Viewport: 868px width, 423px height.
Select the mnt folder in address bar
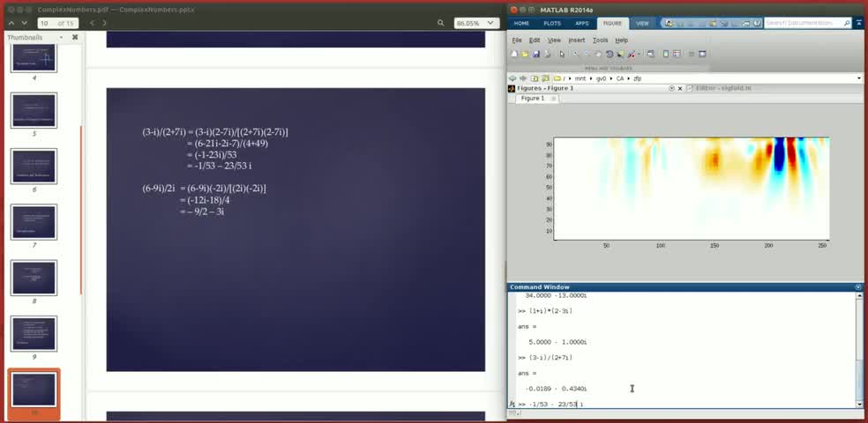pos(580,78)
